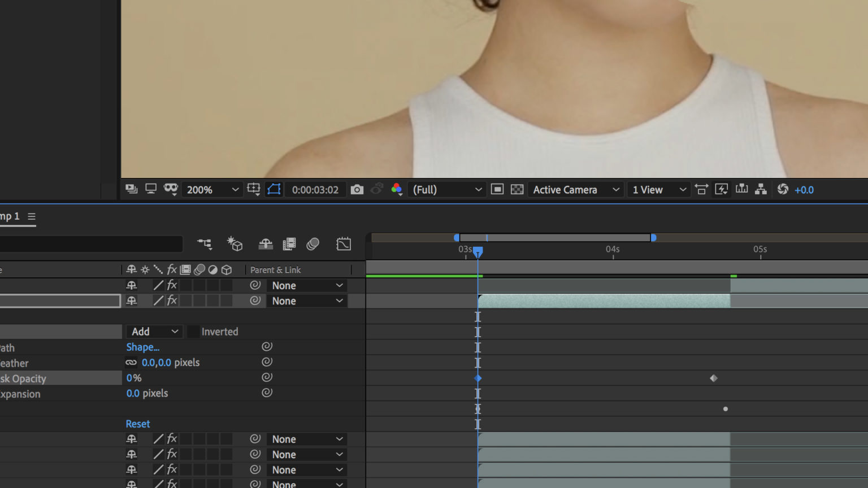The image size is (868, 488).
Task: Toggle Hide Shy Layers for the timeline
Action: (x=266, y=244)
